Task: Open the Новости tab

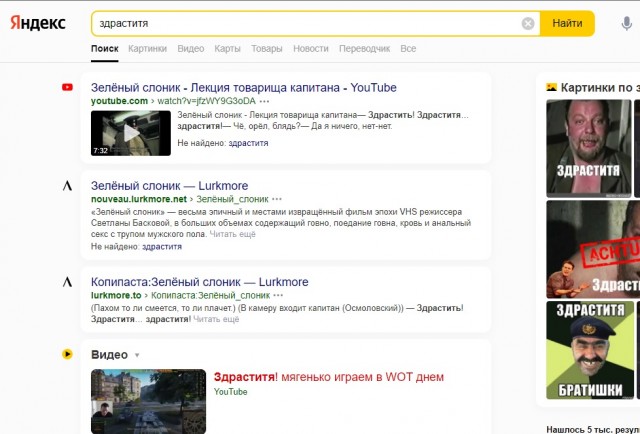Action: [x=311, y=49]
